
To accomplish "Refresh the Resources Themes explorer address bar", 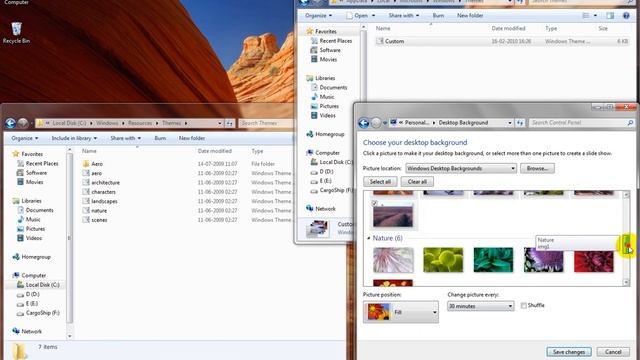I will 229,123.
